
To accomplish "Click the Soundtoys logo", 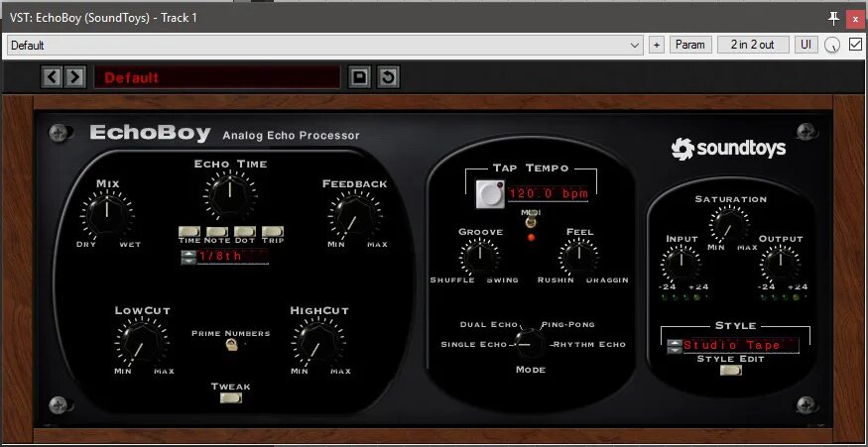I will tap(728, 149).
